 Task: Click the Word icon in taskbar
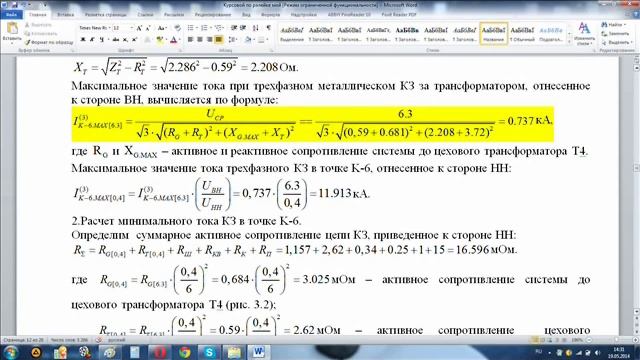pyautogui.click(x=258, y=352)
